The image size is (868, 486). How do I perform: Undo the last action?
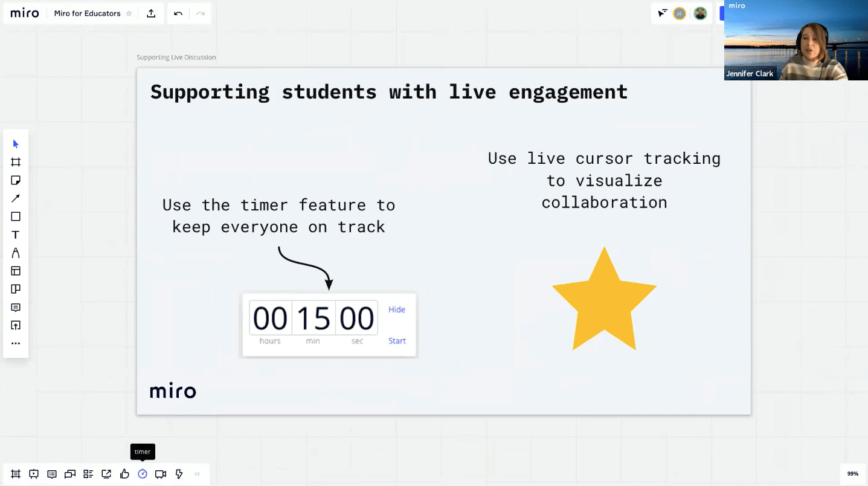pyautogui.click(x=178, y=13)
